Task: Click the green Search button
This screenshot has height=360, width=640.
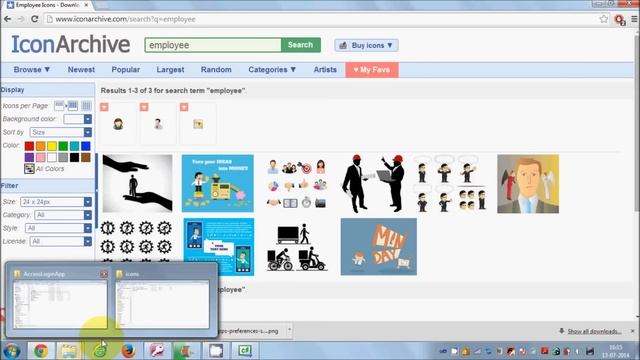Action: pyautogui.click(x=300, y=45)
